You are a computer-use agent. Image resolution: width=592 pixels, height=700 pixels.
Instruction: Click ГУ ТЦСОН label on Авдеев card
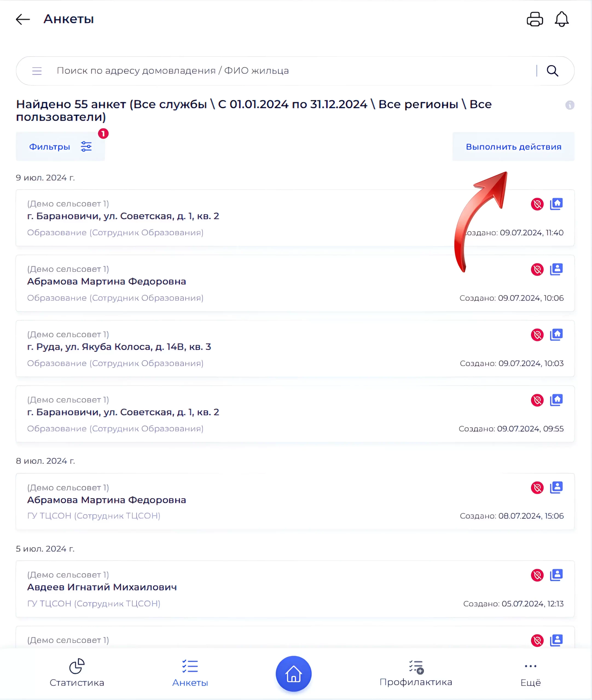(x=94, y=604)
